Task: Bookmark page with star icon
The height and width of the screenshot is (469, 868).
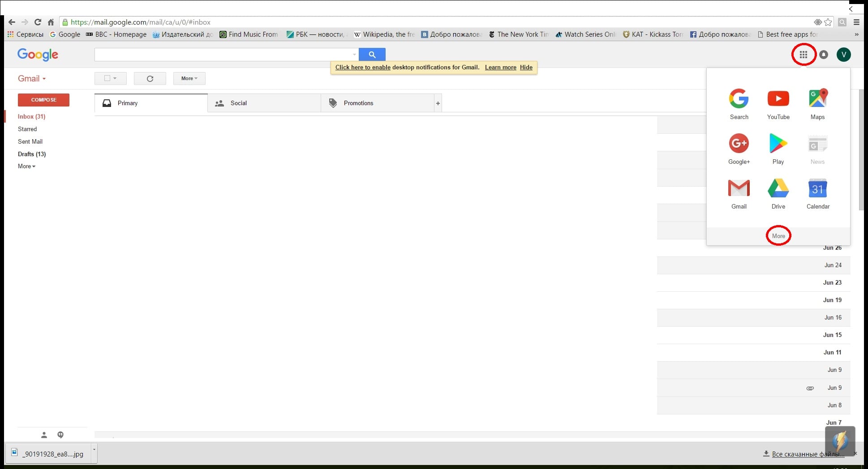Action: click(x=828, y=22)
